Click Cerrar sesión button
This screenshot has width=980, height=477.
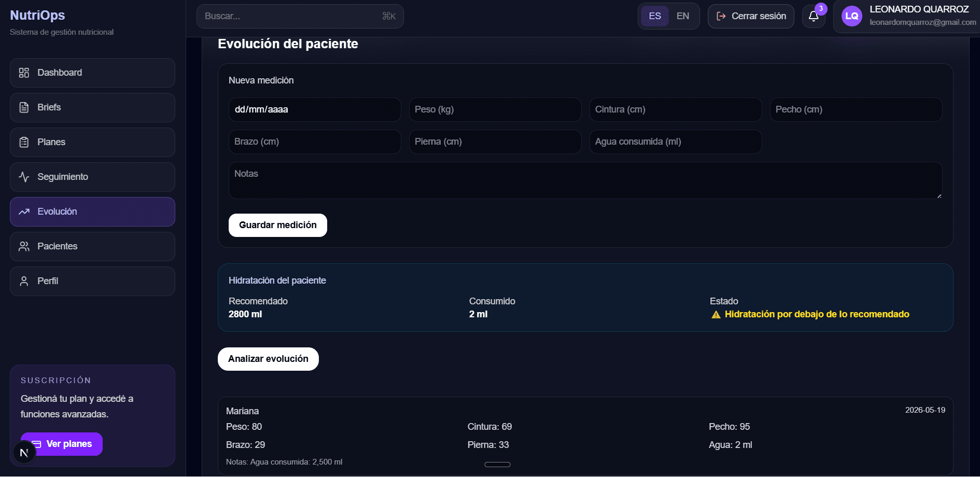(x=751, y=16)
